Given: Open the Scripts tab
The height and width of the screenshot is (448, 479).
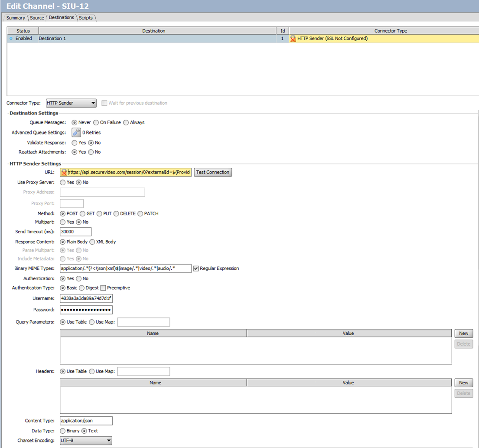Looking at the screenshot, I should pos(85,18).
